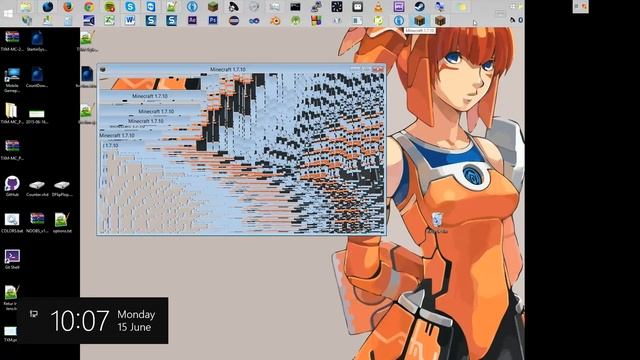640x360 pixels.
Task: Select the highlighted Minecraft 1.7.10 taskbar icon
Action: [x=420, y=20]
